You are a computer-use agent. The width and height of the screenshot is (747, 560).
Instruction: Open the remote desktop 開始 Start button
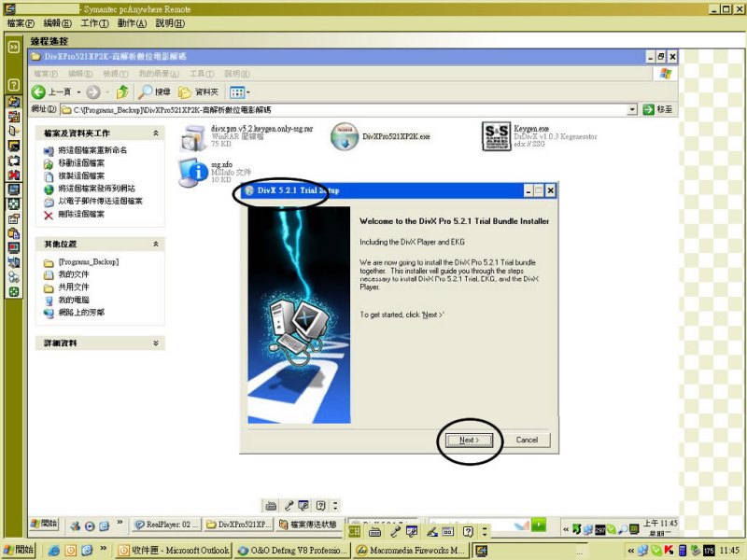click(44, 524)
